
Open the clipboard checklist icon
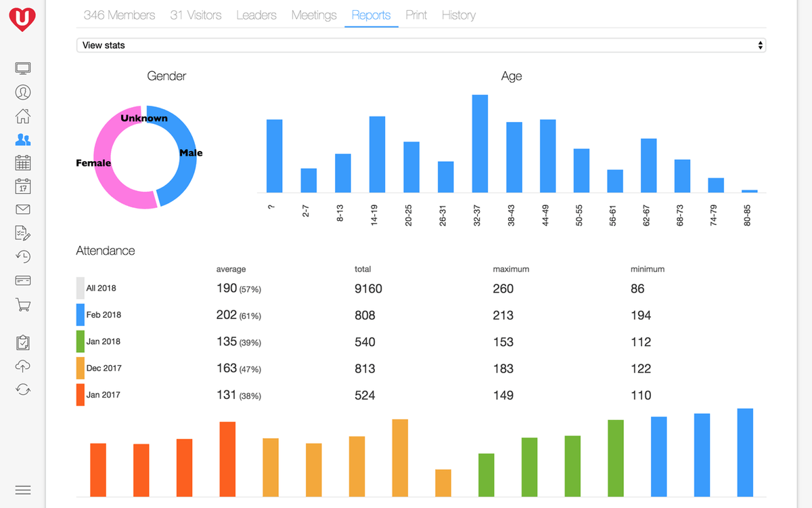[23, 343]
